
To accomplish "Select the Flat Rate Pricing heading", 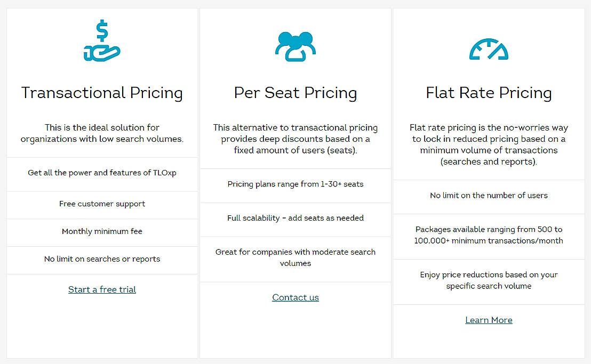I will (x=489, y=93).
